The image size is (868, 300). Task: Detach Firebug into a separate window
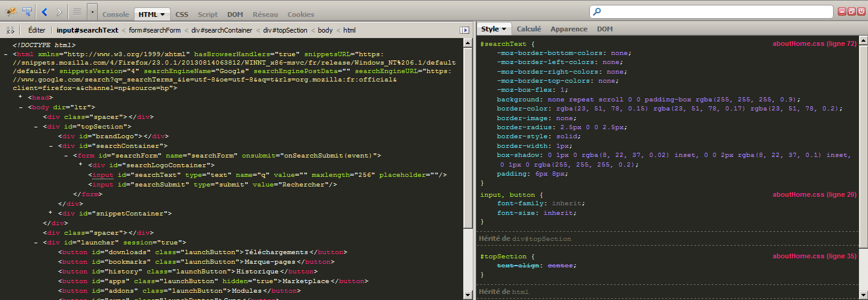click(852, 11)
